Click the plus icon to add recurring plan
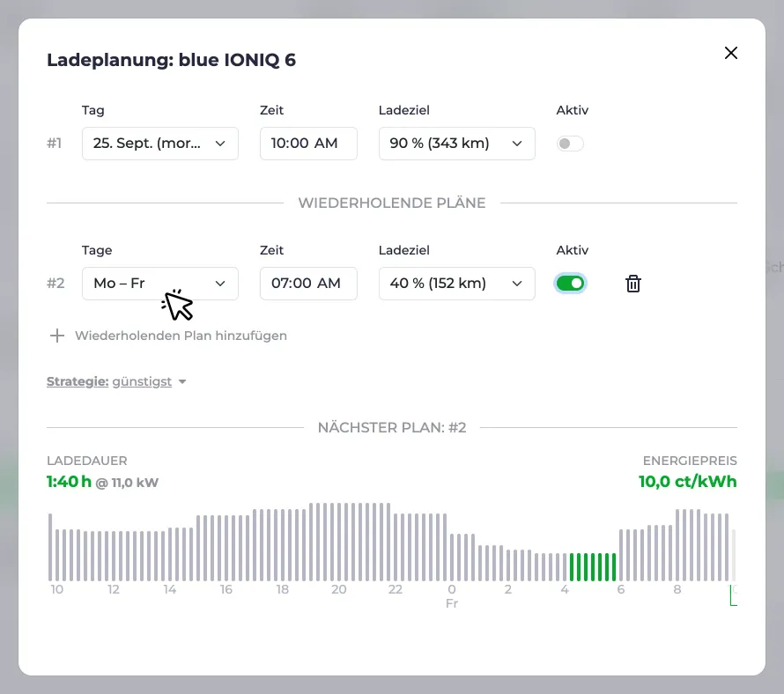Image resolution: width=784 pixels, height=694 pixels. pos(57,336)
